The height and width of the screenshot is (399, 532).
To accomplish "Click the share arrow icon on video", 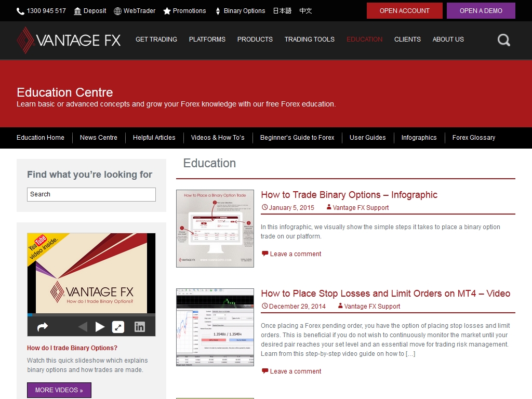I will pyautogui.click(x=43, y=327).
